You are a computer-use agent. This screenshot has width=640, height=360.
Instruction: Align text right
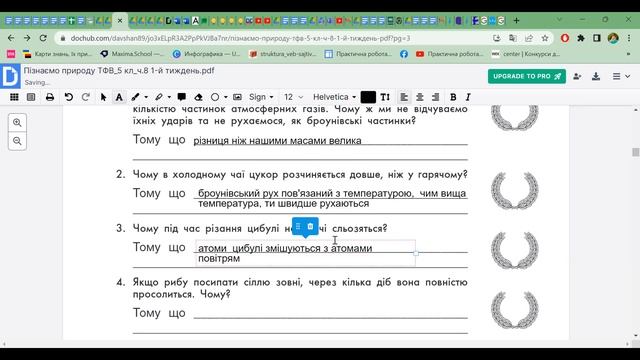435,97
